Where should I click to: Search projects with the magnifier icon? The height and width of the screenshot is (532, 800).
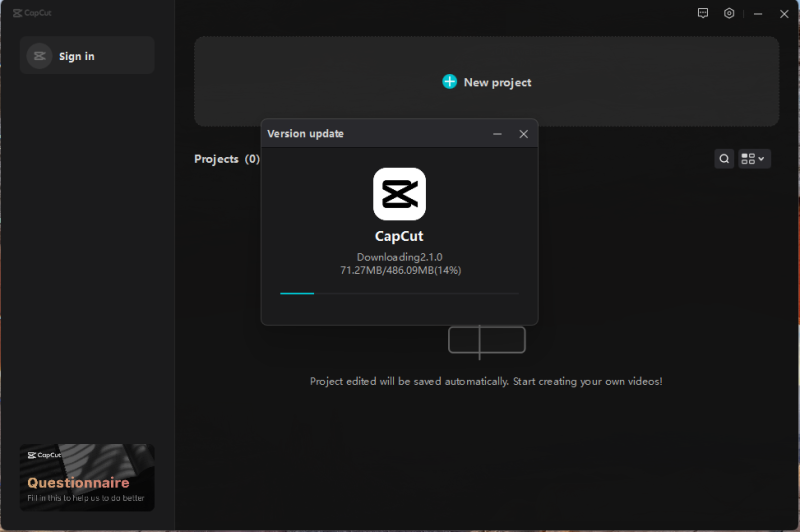click(x=724, y=159)
